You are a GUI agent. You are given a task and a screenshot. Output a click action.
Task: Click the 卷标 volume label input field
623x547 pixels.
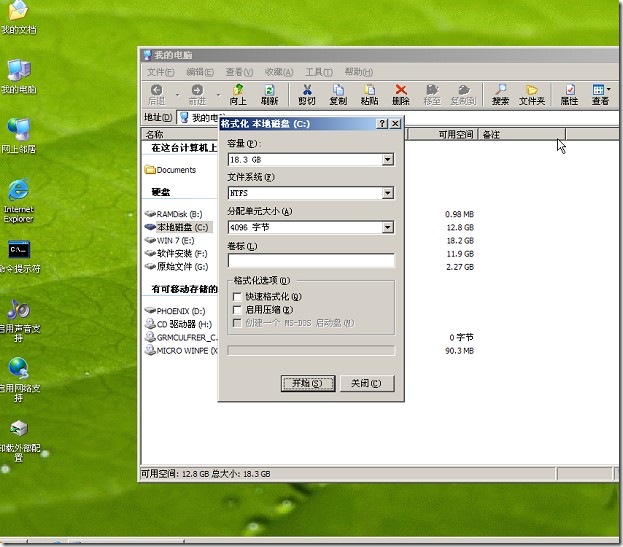311,261
